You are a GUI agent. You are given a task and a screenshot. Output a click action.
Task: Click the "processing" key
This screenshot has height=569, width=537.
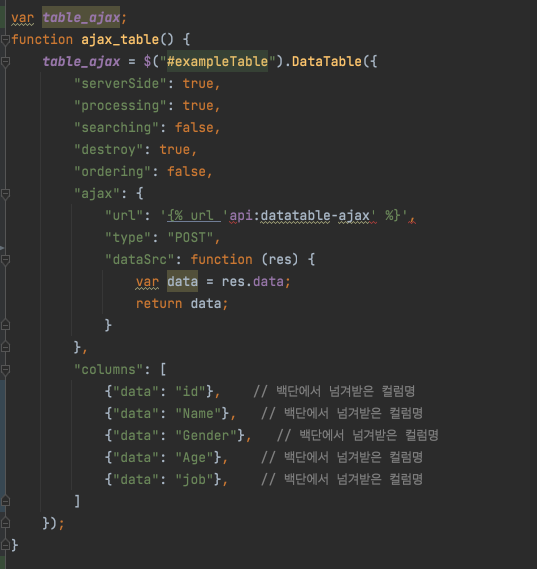[120, 106]
